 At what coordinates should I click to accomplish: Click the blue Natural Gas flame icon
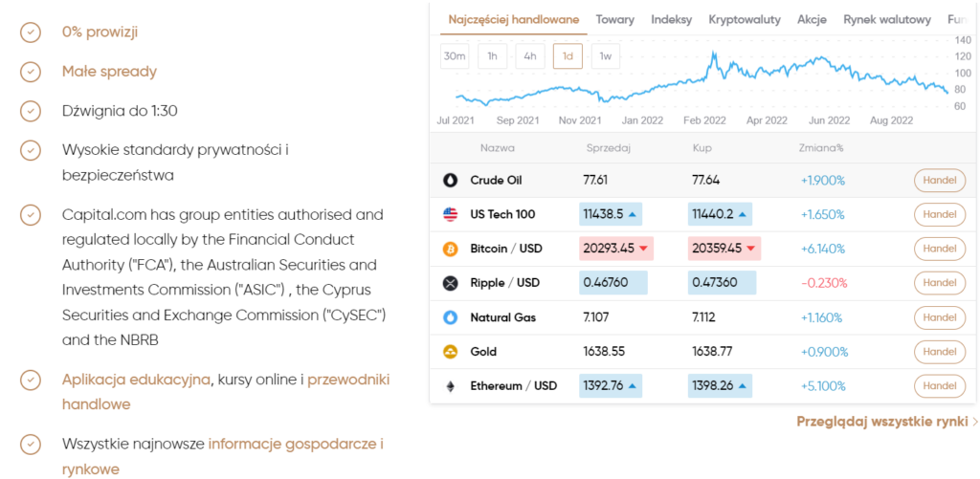click(451, 317)
